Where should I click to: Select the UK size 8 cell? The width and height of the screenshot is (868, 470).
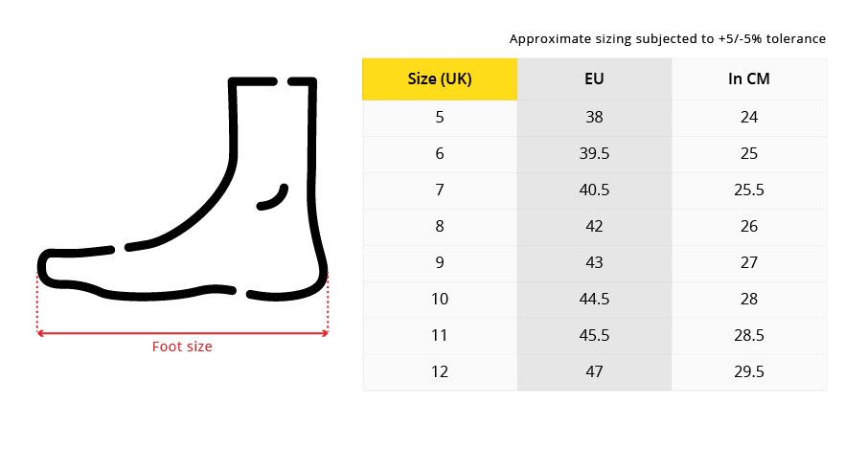click(440, 227)
